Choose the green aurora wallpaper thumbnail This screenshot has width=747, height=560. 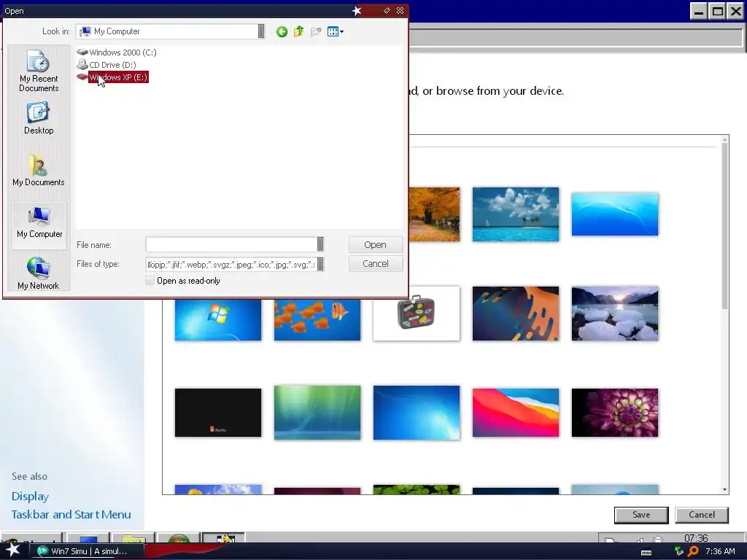[317, 413]
